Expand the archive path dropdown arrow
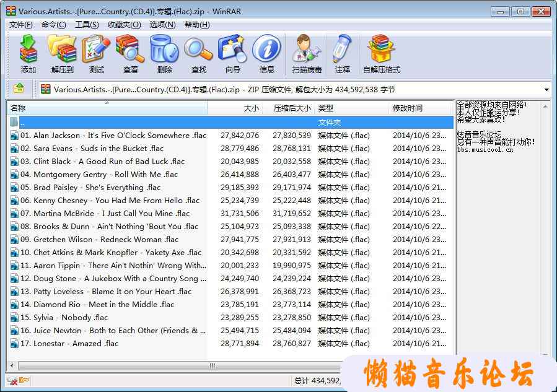This screenshot has width=557, height=392. point(546,89)
